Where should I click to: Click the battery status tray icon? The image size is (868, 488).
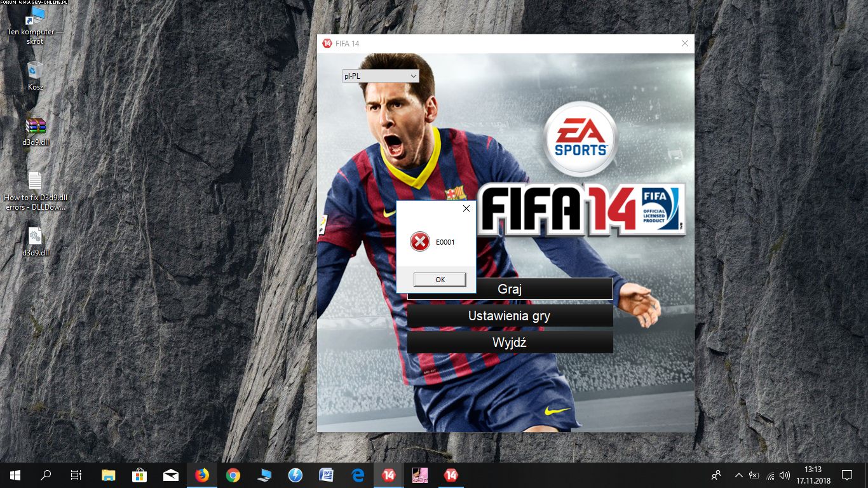[x=754, y=475]
